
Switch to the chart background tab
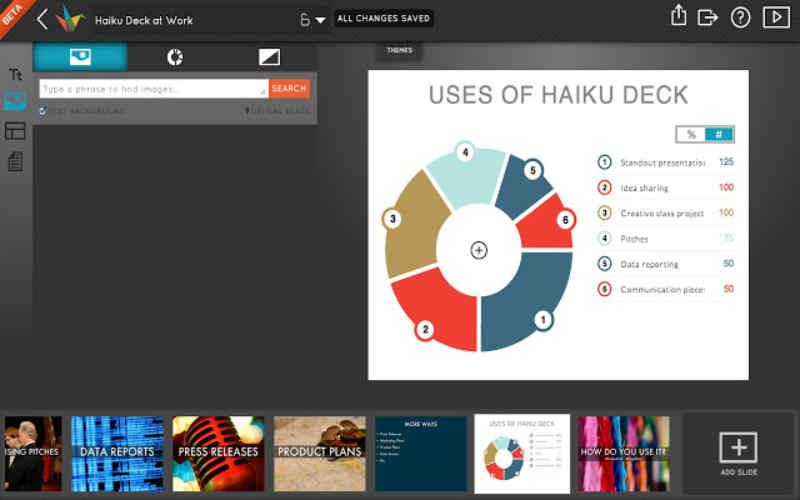pyautogui.click(x=175, y=57)
